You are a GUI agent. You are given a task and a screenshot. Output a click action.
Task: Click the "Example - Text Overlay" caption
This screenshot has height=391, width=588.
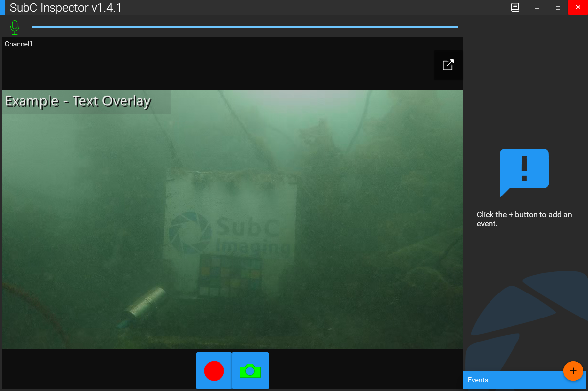click(x=78, y=101)
